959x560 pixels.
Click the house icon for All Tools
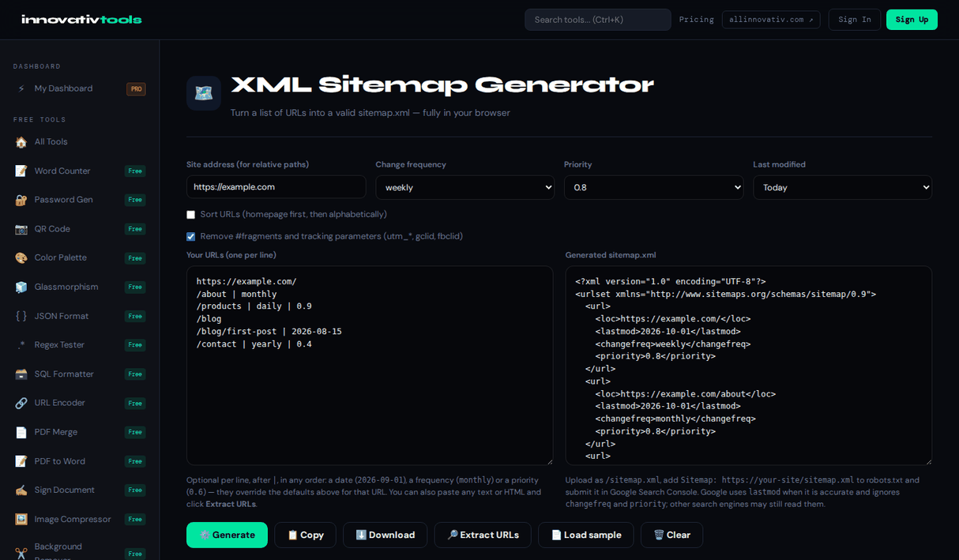pos(21,142)
